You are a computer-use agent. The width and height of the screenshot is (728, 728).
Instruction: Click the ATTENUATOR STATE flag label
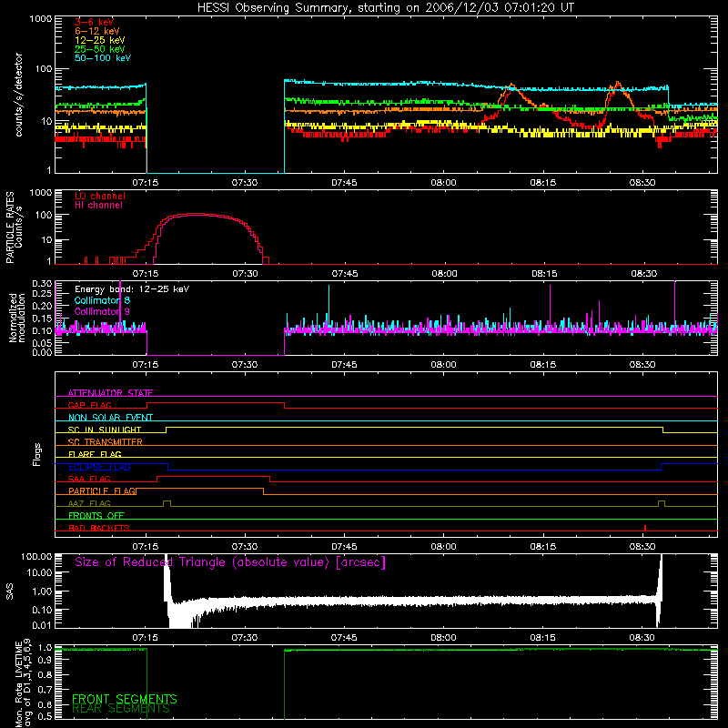point(110,393)
